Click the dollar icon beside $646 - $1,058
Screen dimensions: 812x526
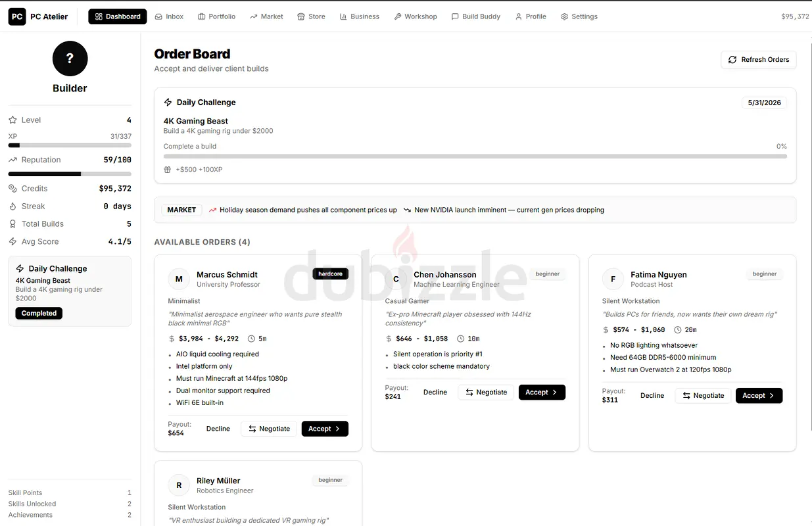(x=389, y=339)
